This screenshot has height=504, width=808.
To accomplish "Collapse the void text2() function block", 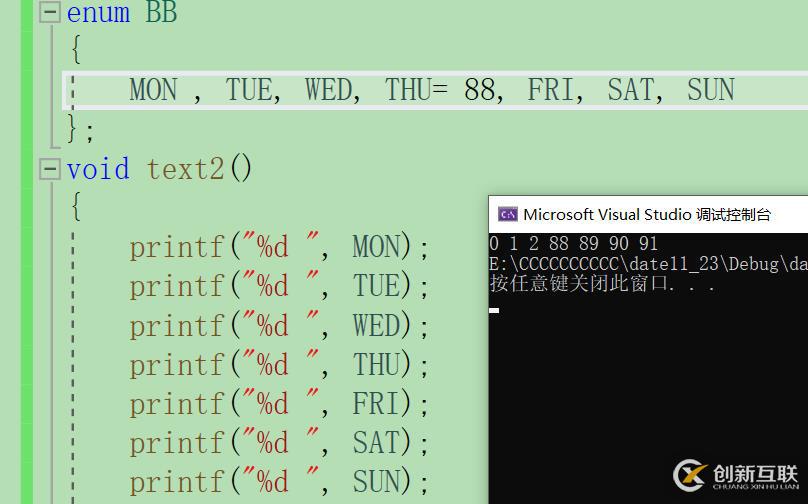I will pos(50,169).
